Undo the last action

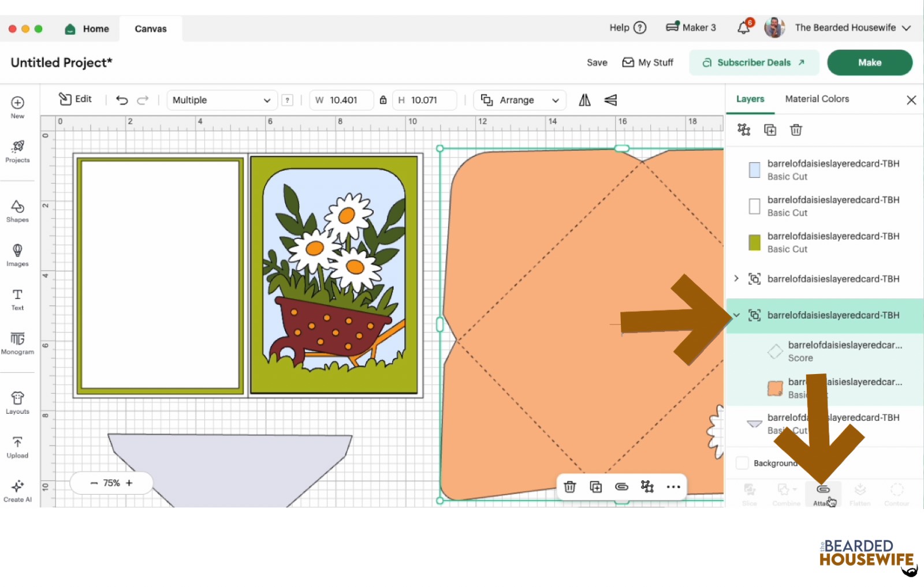(x=122, y=100)
